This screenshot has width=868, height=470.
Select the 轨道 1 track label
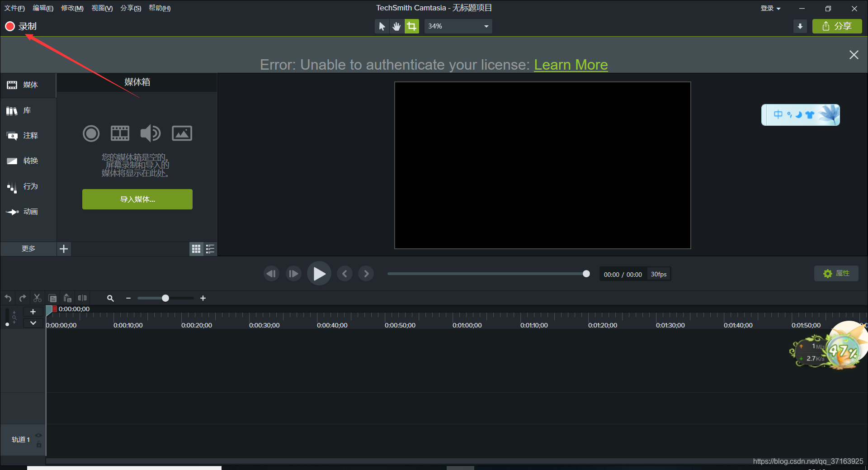coord(21,440)
